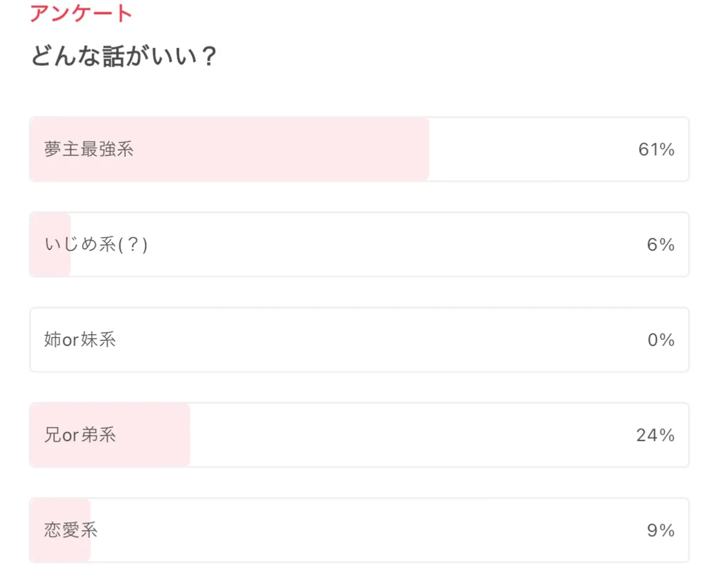
Task: Click the 9% result next to 恋愛系
Action: [x=660, y=530]
